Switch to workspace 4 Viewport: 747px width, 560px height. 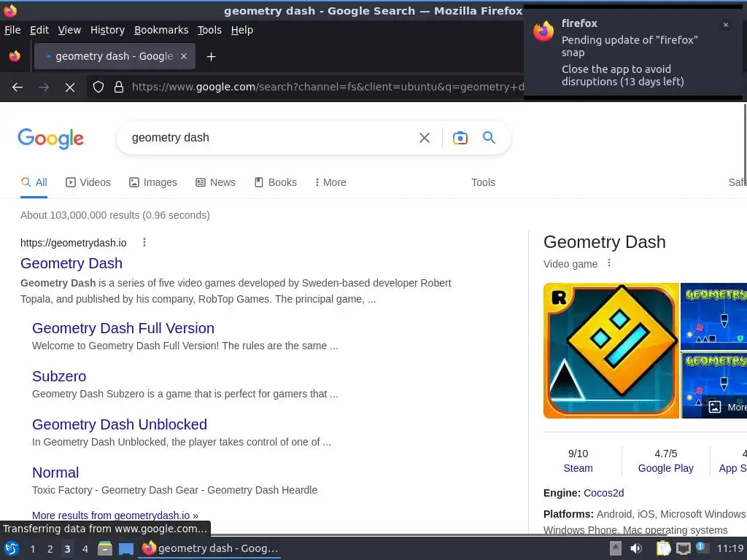click(x=85, y=549)
